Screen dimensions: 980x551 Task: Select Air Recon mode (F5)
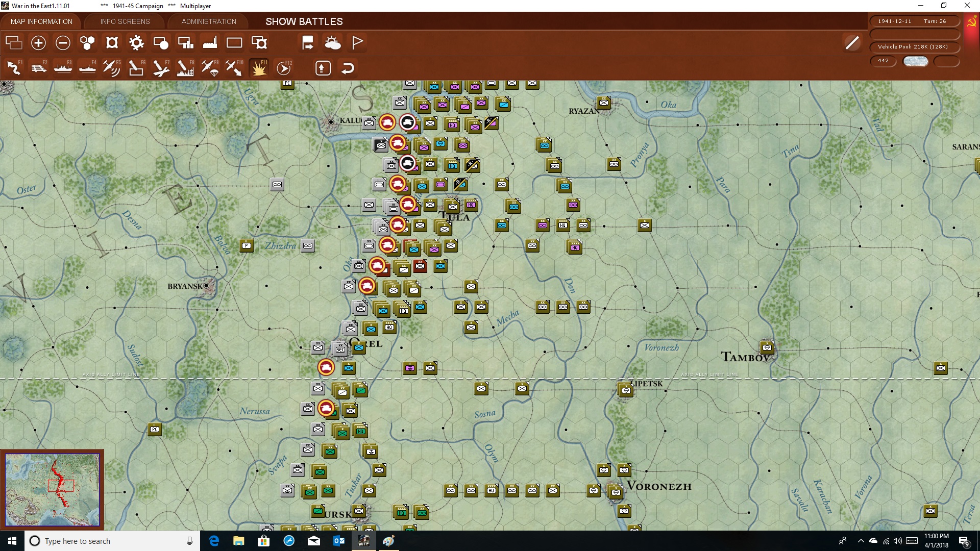[x=112, y=68]
